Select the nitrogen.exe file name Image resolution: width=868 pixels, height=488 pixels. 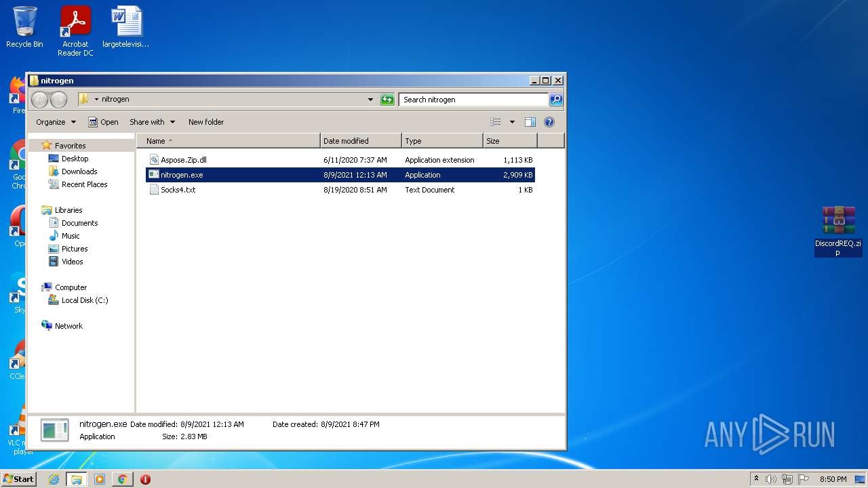tap(182, 175)
